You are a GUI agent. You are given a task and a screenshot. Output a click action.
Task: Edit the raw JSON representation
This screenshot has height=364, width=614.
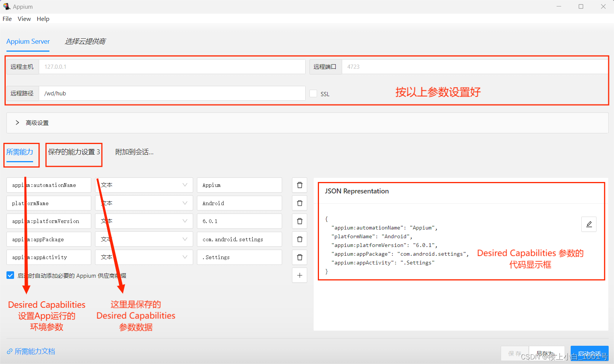(589, 224)
